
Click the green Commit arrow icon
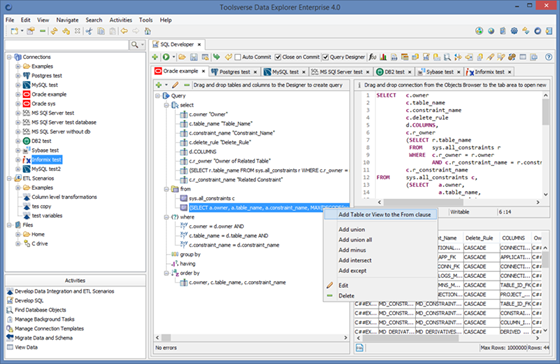pyautogui.click(x=216, y=57)
